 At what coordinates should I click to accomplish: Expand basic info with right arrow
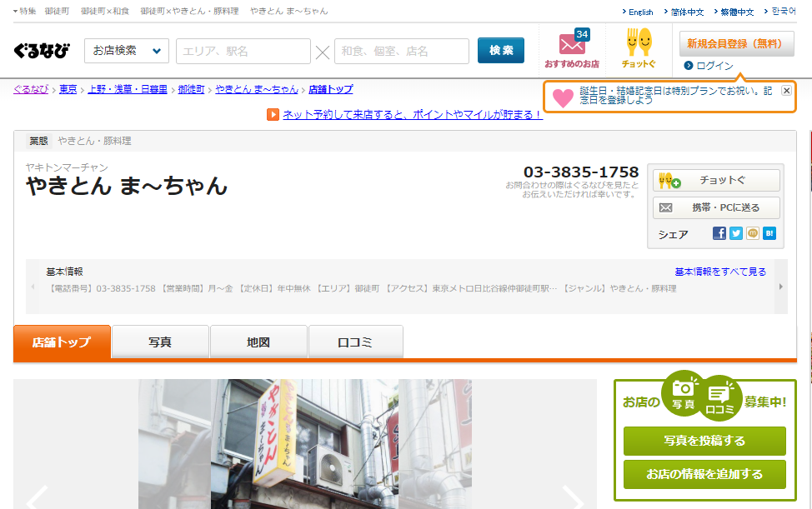point(781,287)
